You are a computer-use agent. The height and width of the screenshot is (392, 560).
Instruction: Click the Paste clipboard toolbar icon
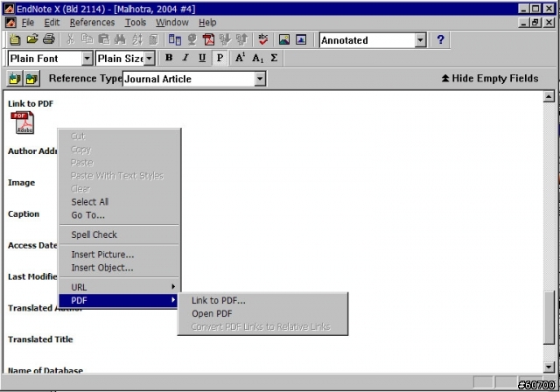coord(103,39)
